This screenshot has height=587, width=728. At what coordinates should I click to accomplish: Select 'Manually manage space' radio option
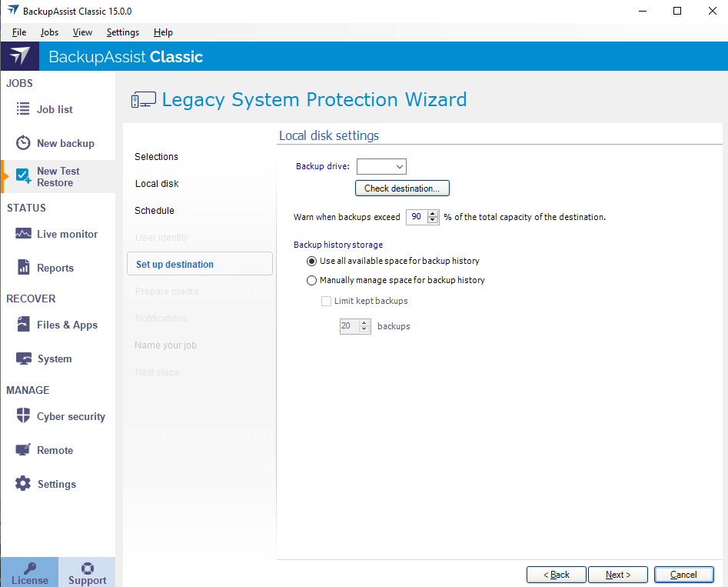click(312, 280)
